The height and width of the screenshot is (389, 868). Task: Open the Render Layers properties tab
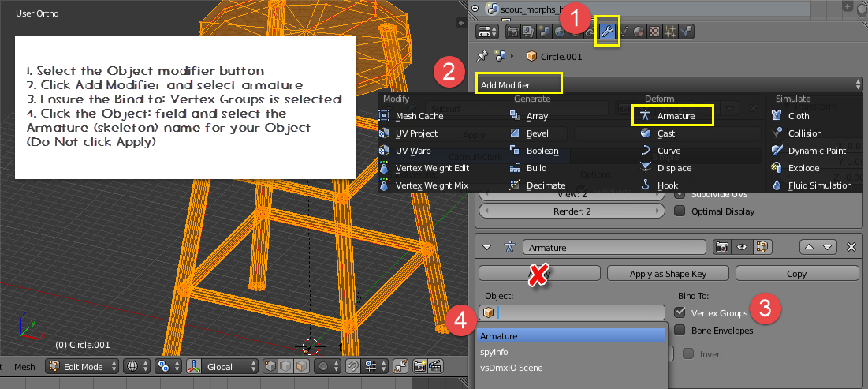(x=528, y=32)
